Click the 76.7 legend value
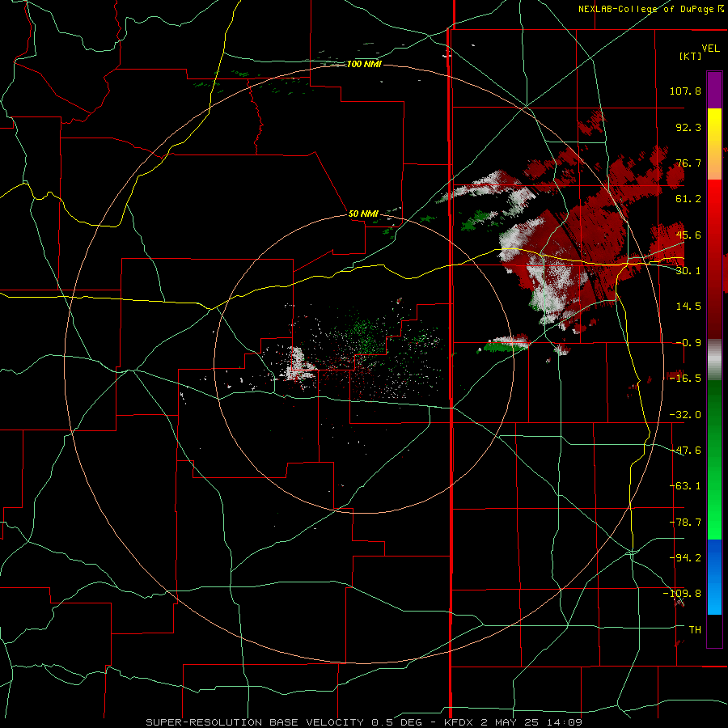Screen dimensions: 728x728 [x=688, y=163]
